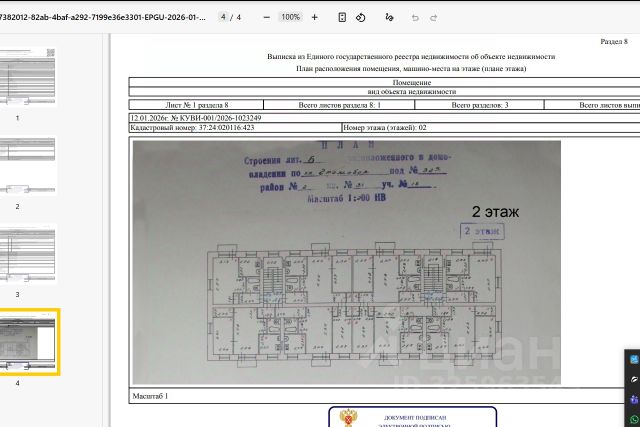640x427 pixels.
Task: Click the 'Всего листов раздела 8: 1' cell
Action: (x=339, y=105)
